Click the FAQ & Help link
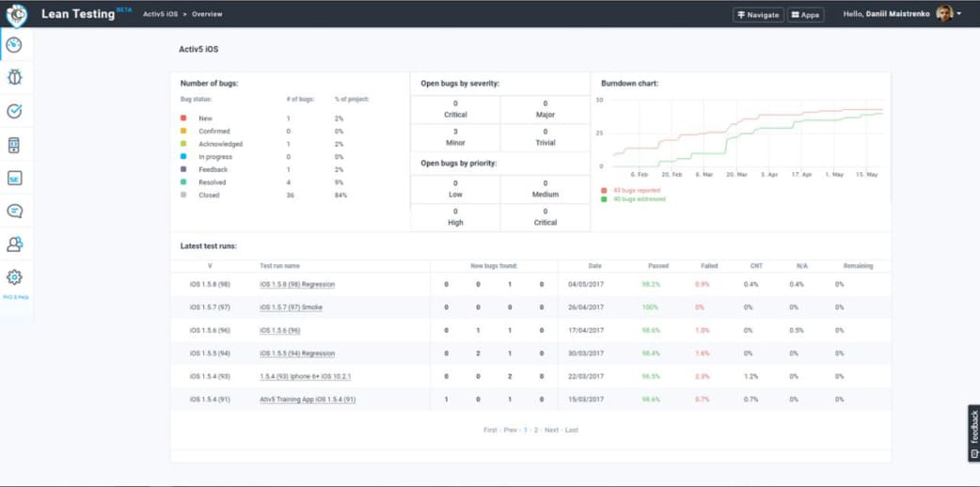The width and height of the screenshot is (980, 487). pyautogui.click(x=16, y=298)
